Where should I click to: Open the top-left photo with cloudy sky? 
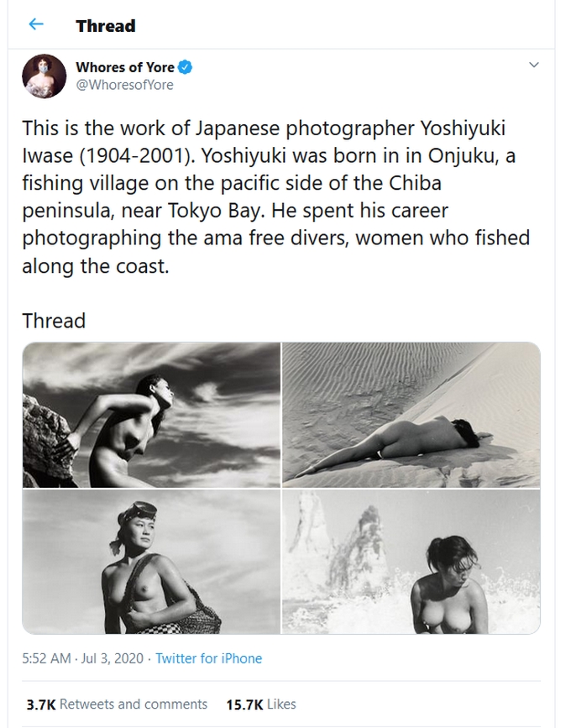pos(151,414)
